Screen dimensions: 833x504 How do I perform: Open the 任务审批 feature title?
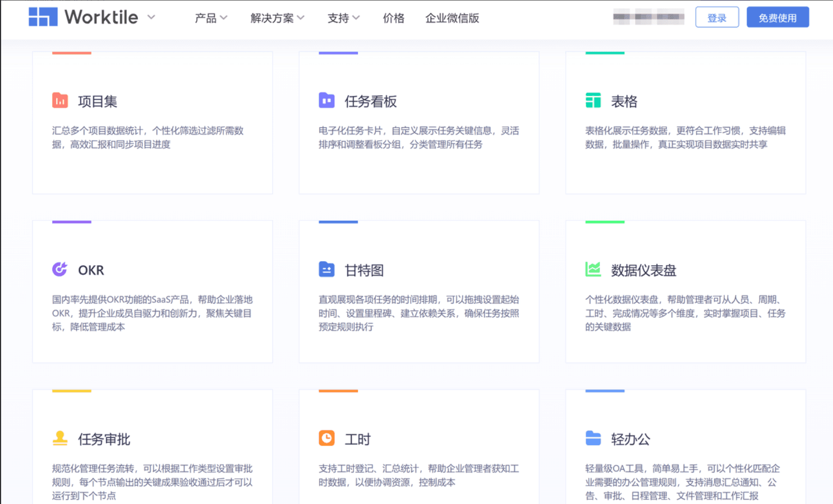104,440
